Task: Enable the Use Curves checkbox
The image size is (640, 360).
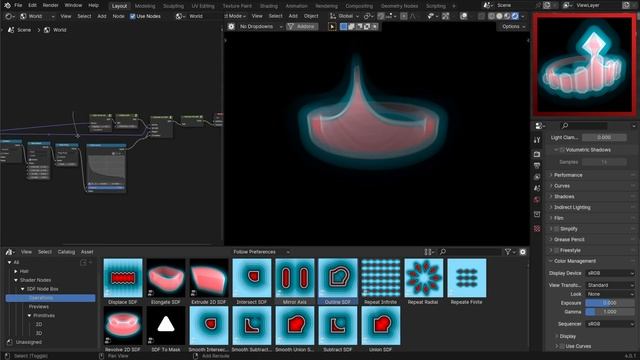Action: click(562, 346)
